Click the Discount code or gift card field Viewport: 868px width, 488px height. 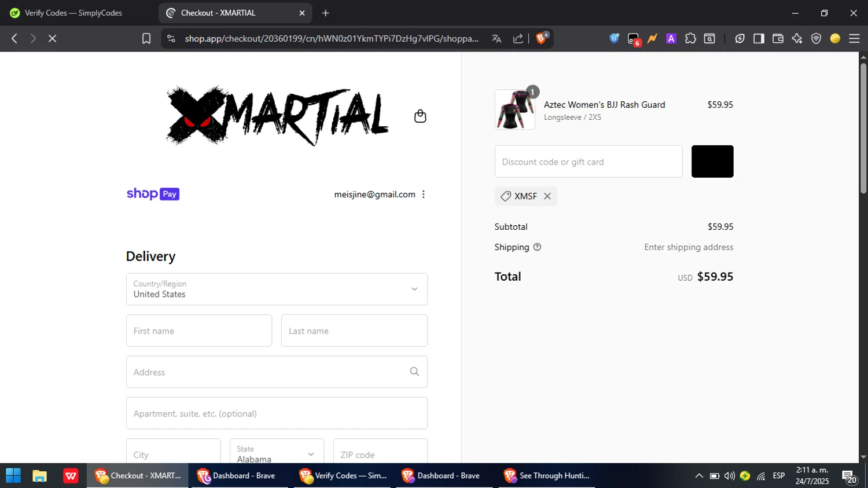(589, 162)
